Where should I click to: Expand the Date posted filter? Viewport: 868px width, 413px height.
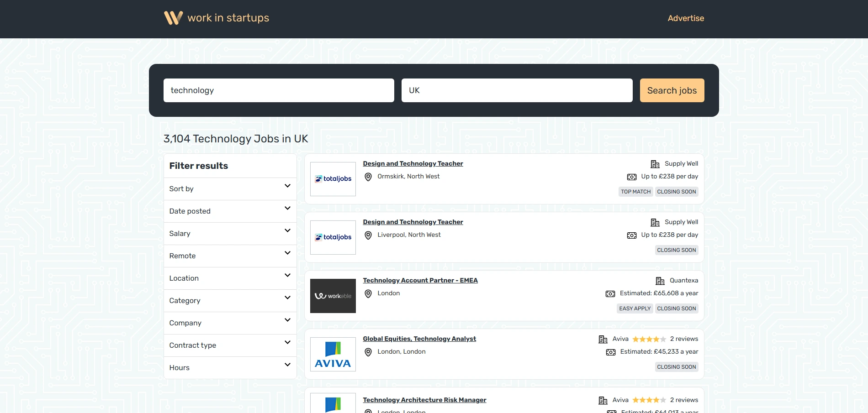pos(230,211)
